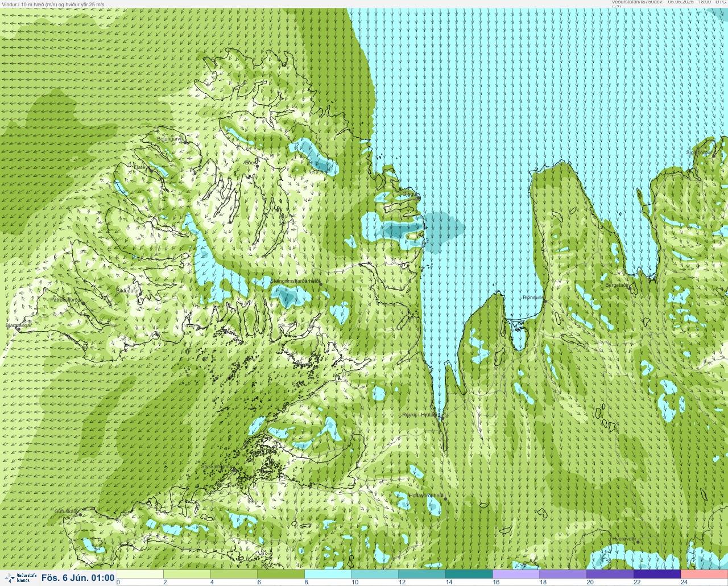Click the Siglufjörður station label
This screenshot has width=728, height=586.
700,152
